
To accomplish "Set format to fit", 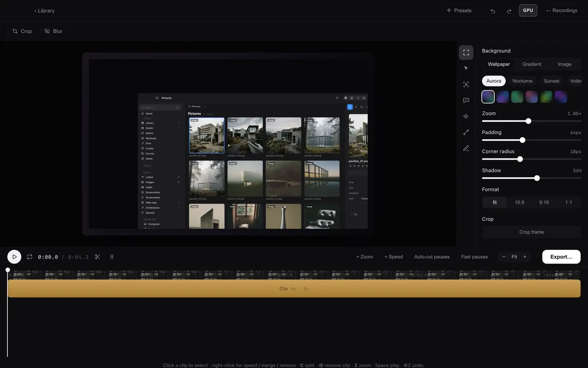I will (495, 202).
